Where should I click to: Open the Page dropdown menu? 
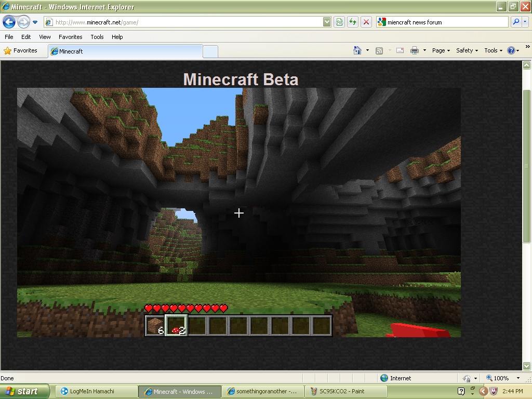(441, 50)
